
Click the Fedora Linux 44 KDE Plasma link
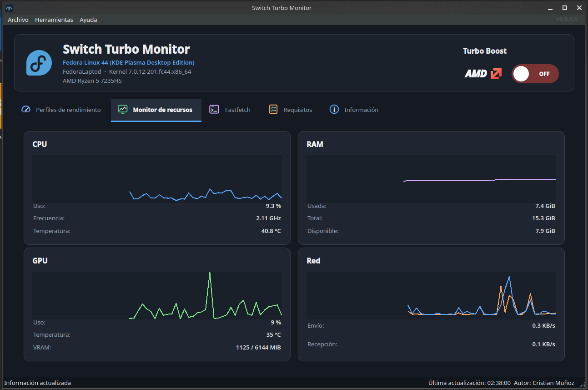(x=129, y=62)
